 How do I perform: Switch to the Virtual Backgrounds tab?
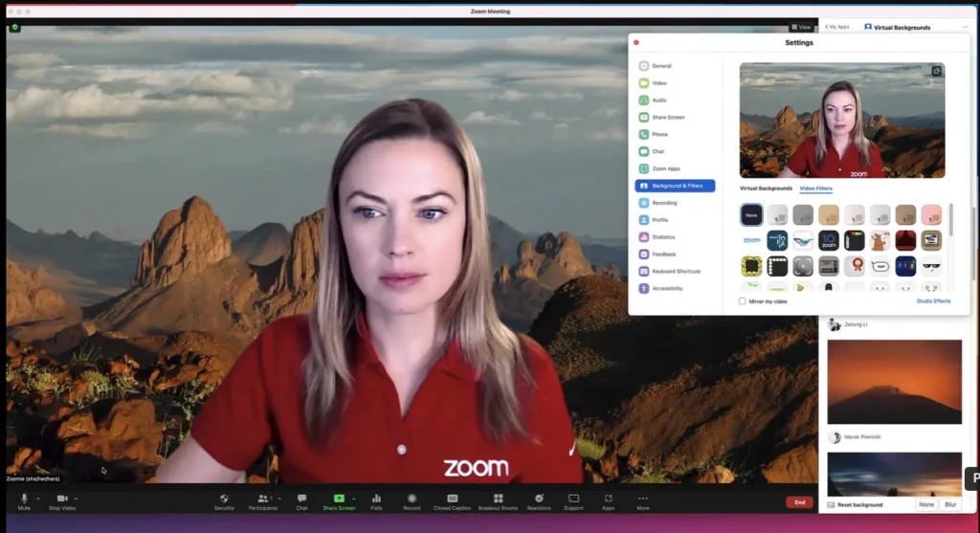pos(766,189)
